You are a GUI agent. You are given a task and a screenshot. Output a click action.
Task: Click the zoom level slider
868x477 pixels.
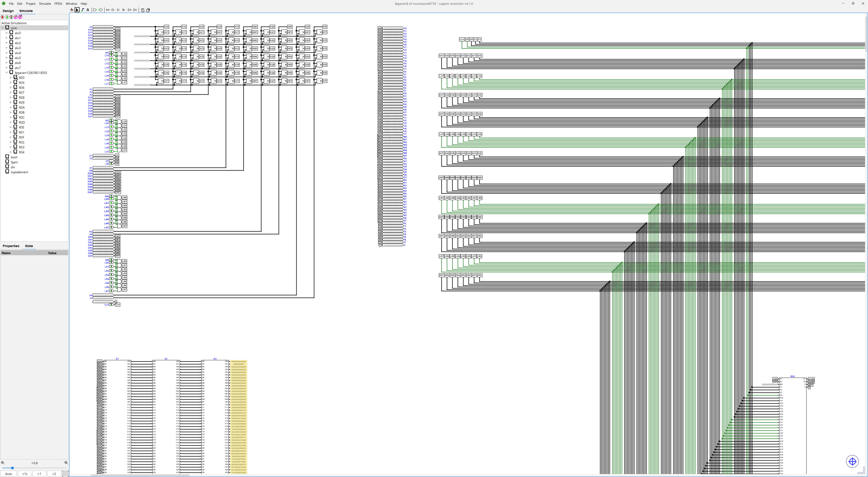click(34, 468)
